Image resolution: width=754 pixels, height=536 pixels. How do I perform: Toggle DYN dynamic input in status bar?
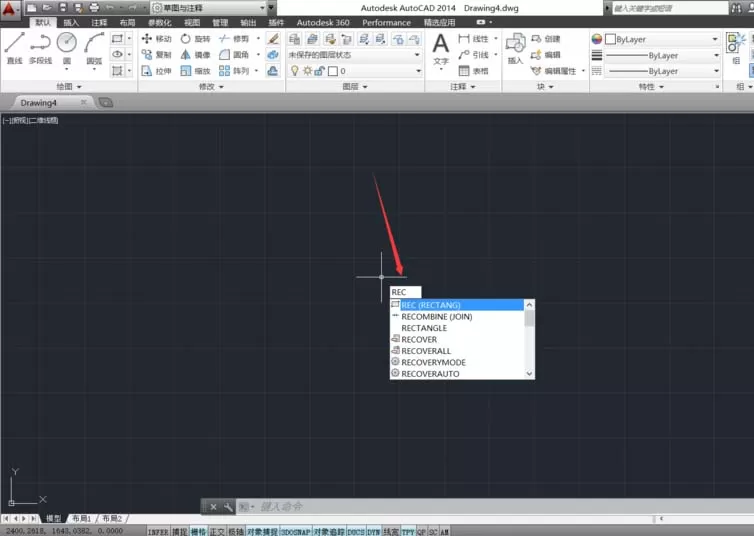pyautogui.click(x=374, y=532)
